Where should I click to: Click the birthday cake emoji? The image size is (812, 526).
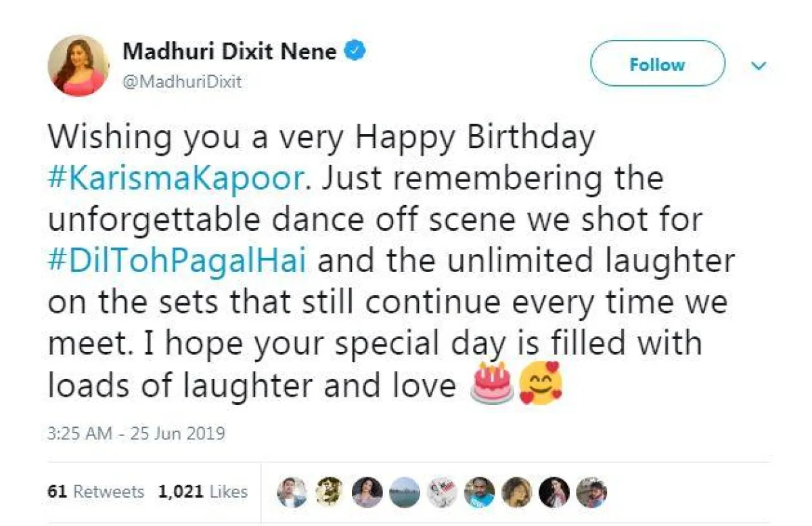(x=491, y=384)
